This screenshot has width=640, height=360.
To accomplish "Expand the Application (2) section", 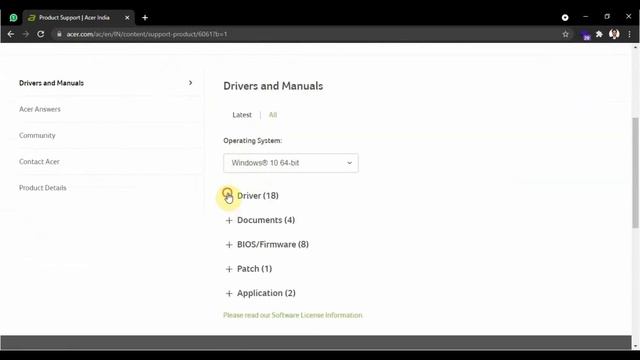I will tap(260, 293).
